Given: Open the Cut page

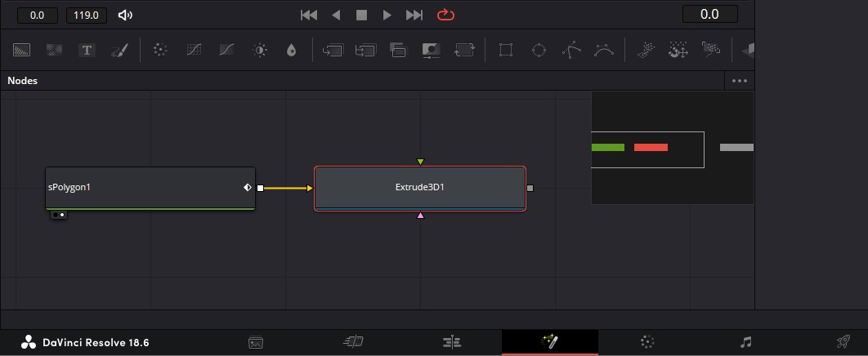Looking at the screenshot, I should tap(353, 342).
